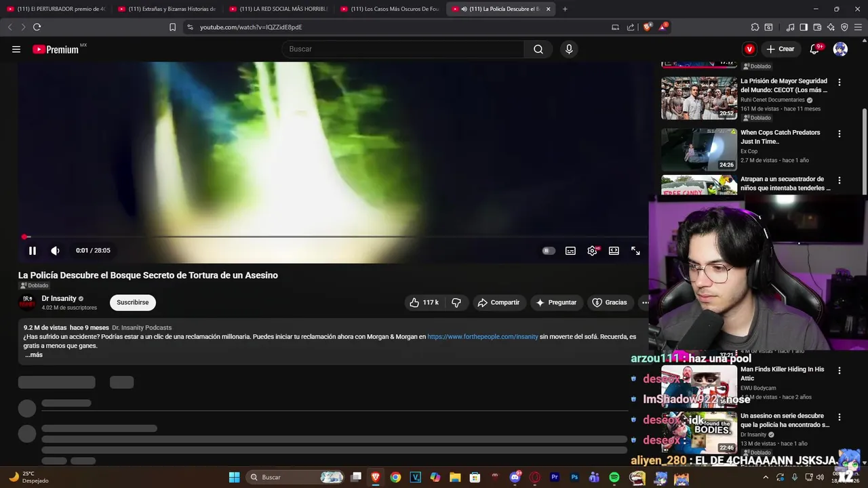
Task: Click the YouTube search magnifier button
Action: click(x=538, y=49)
